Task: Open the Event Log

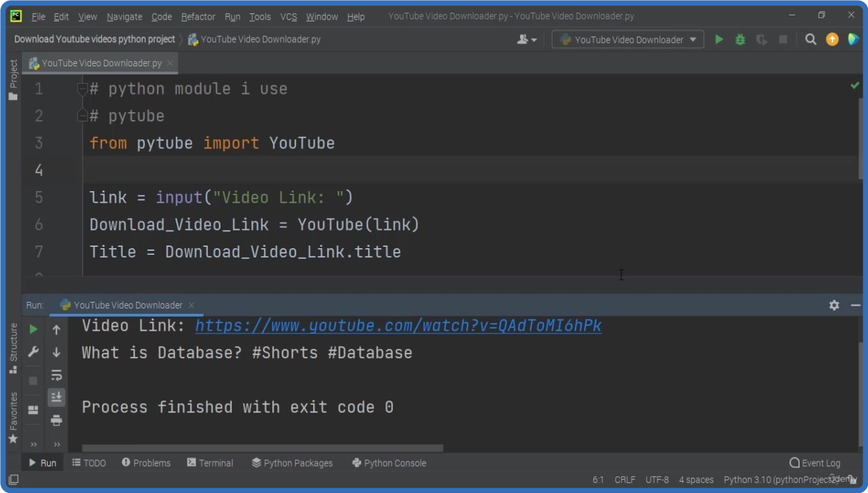Action: click(x=814, y=463)
